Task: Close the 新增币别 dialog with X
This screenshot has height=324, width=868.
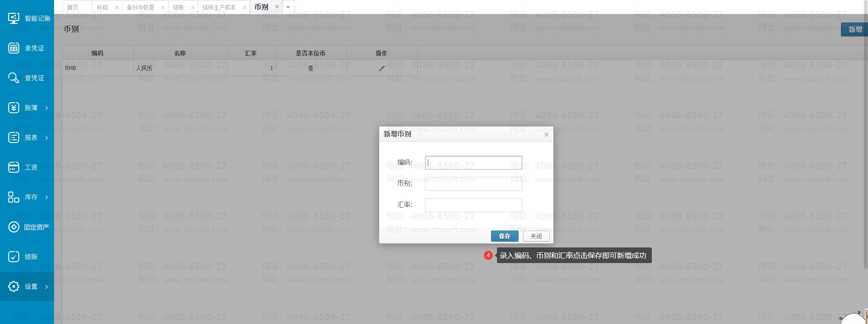Action: [546, 134]
